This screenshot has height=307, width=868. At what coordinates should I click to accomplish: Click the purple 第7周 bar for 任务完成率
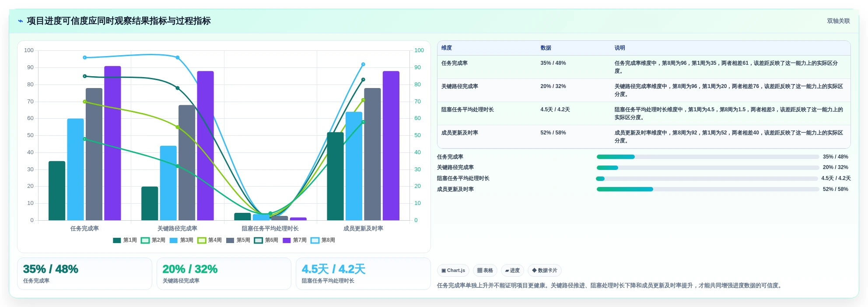[112, 143]
